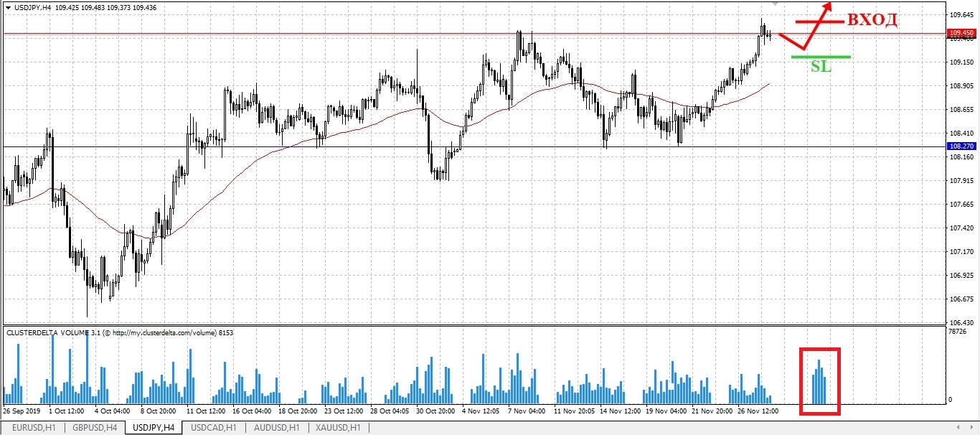Click the 106.430 price scale value

(x=961, y=323)
